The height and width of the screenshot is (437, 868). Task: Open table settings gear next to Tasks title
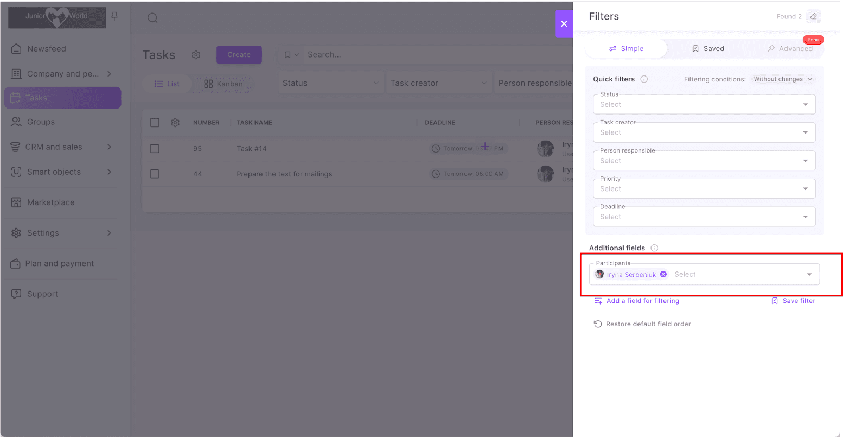click(196, 55)
